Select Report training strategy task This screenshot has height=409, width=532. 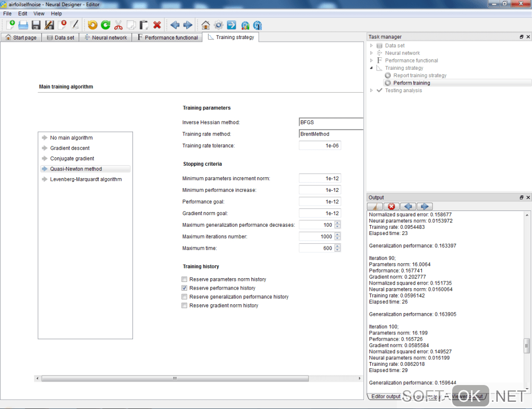click(420, 75)
